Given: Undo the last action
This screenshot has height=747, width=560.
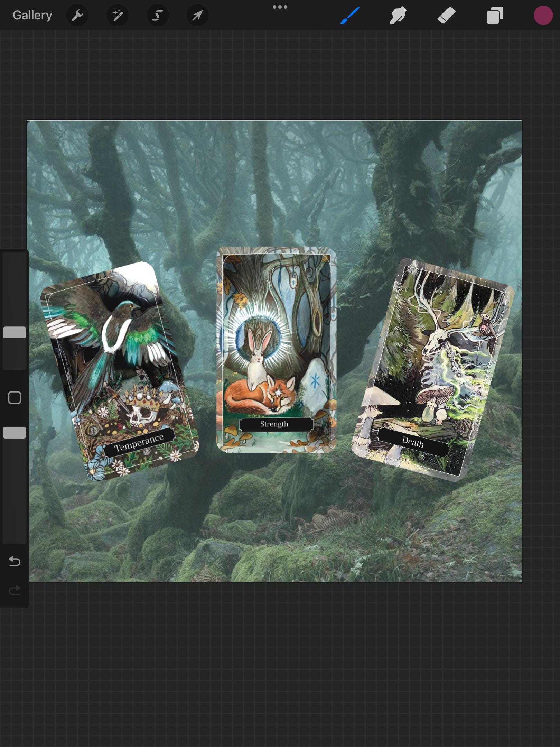Looking at the screenshot, I should coord(15,561).
